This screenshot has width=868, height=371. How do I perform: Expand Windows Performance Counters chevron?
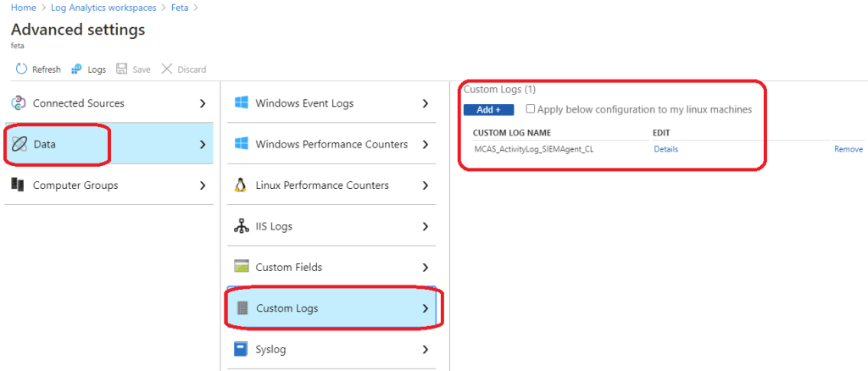[x=426, y=144]
